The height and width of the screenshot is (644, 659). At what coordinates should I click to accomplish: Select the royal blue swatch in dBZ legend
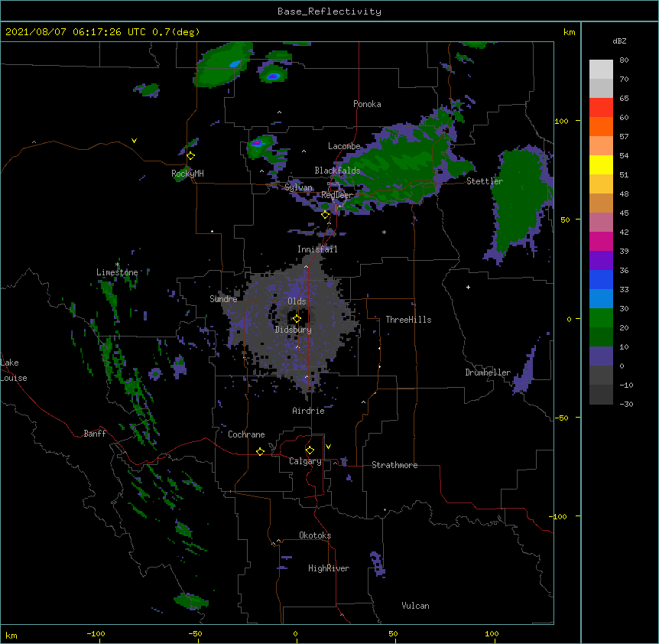(x=601, y=279)
